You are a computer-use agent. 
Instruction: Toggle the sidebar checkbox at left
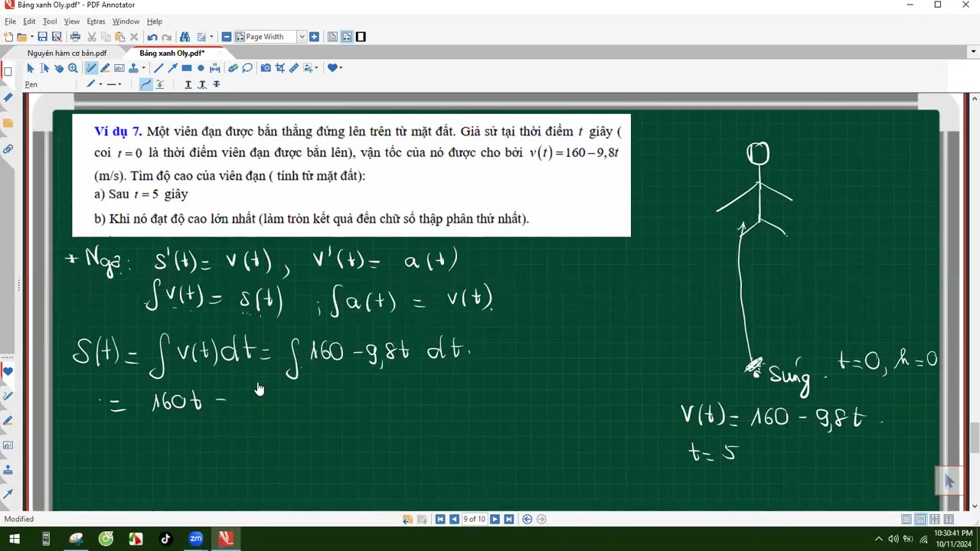point(8,73)
